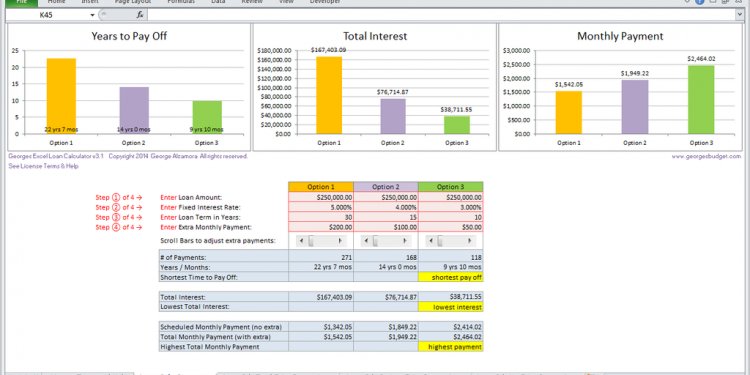
Task: Expand the formula bar with right chevron
Action: (740, 15)
